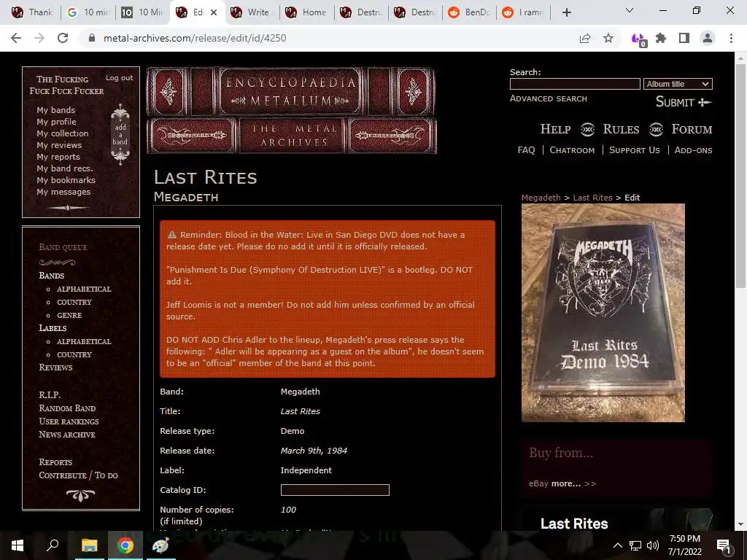Open the Chrome profile avatar
Viewport: 747px width, 560px height.
point(708,38)
